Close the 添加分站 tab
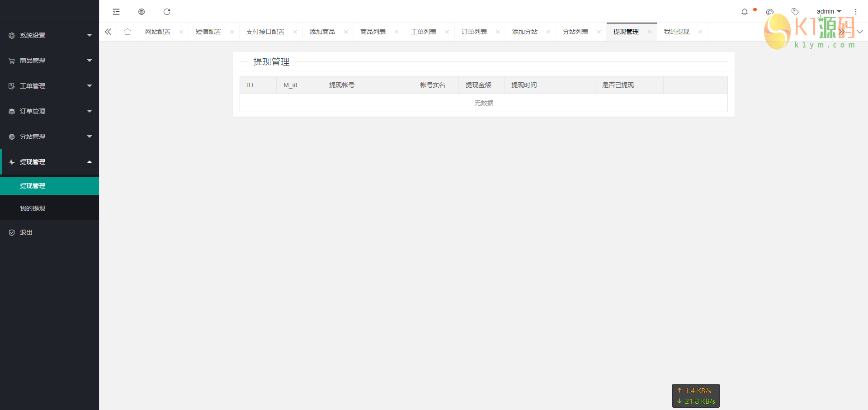 [548, 32]
